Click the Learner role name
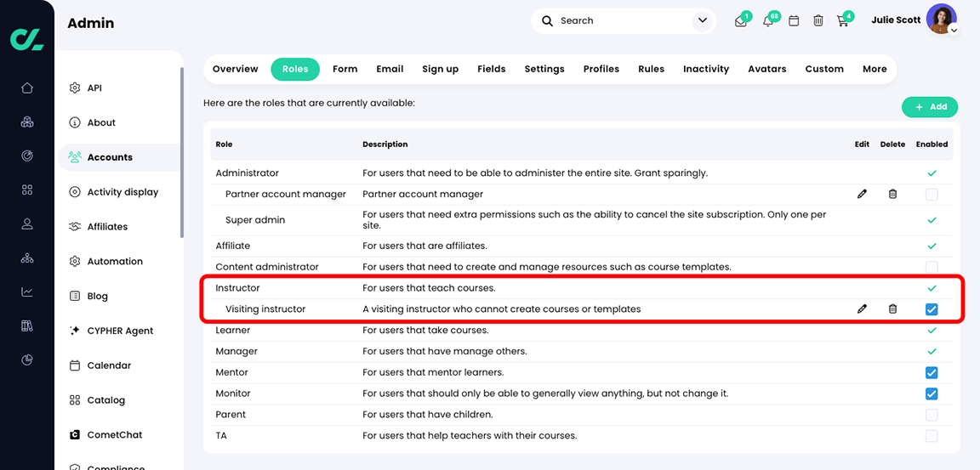The image size is (980, 470). 232,330
